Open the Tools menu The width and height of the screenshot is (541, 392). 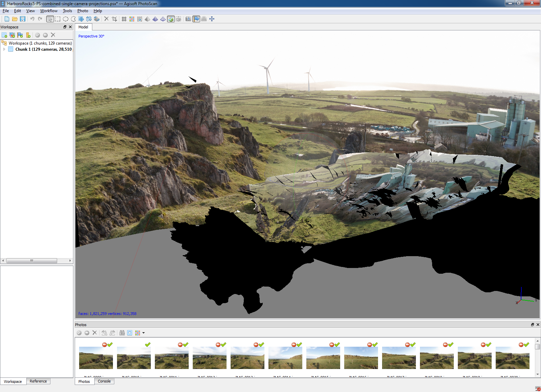67,11
